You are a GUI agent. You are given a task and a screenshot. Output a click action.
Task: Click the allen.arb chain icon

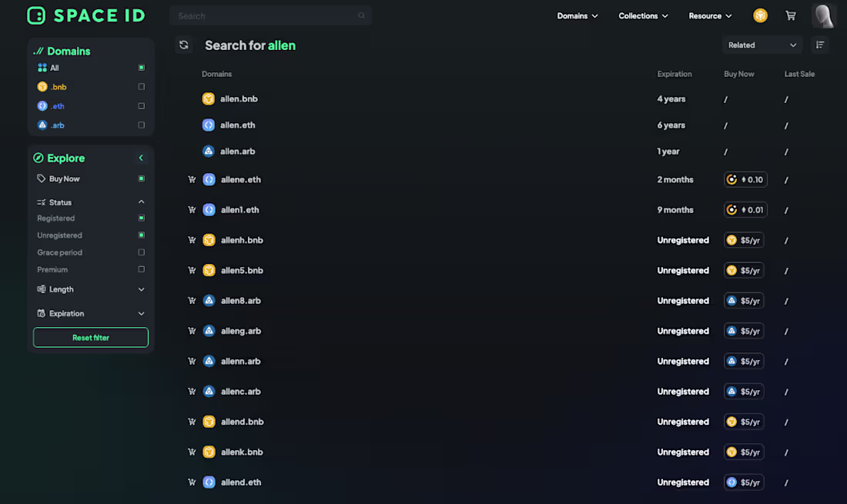point(209,151)
